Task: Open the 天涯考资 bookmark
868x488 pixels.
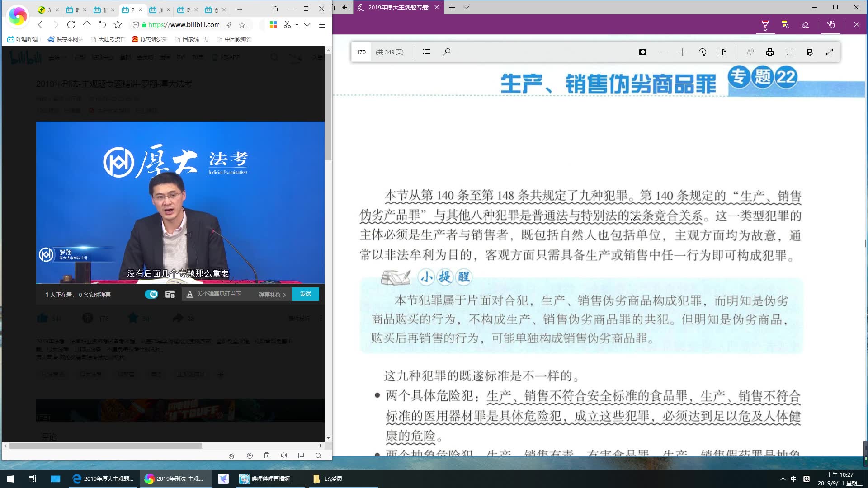Action: [x=108, y=39]
